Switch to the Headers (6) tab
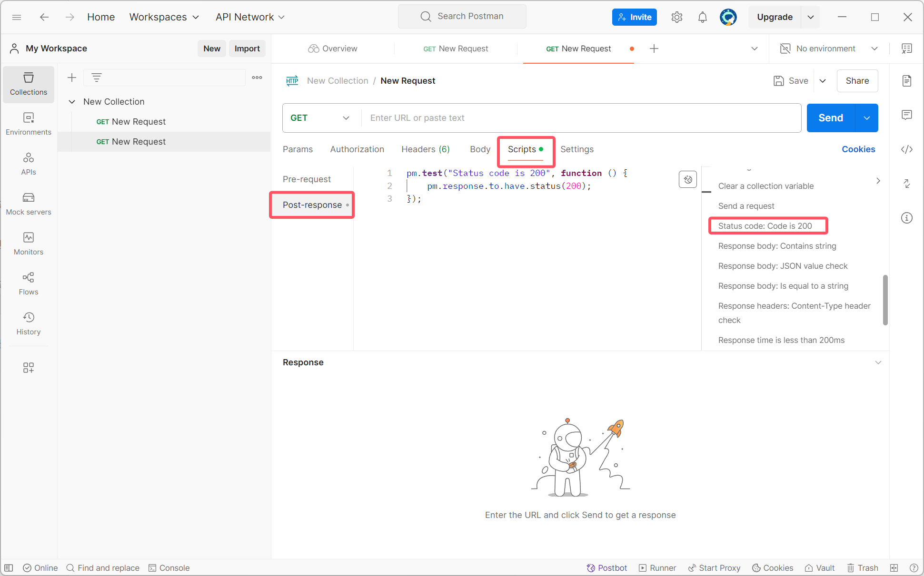The width and height of the screenshot is (924, 576). pyautogui.click(x=426, y=149)
